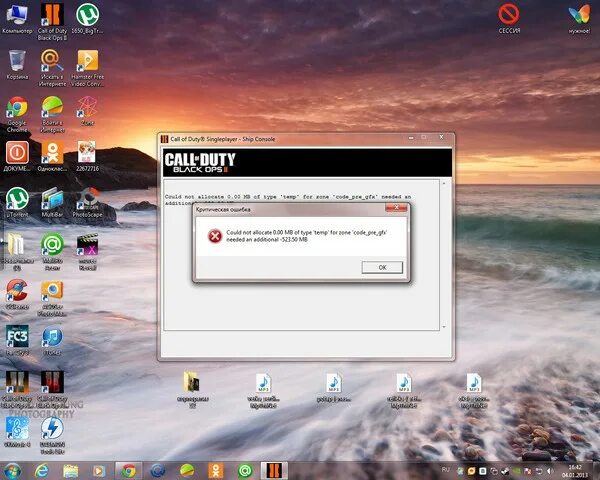The height and width of the screenshot is (480, 600).
Task: Click the volume speaker tray icon
Action: pos(550,471)
